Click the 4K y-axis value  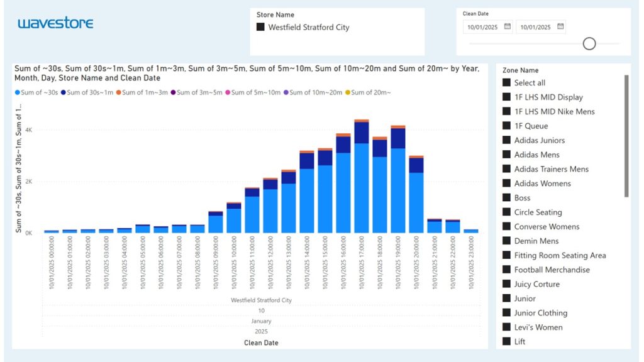[28, 129]
